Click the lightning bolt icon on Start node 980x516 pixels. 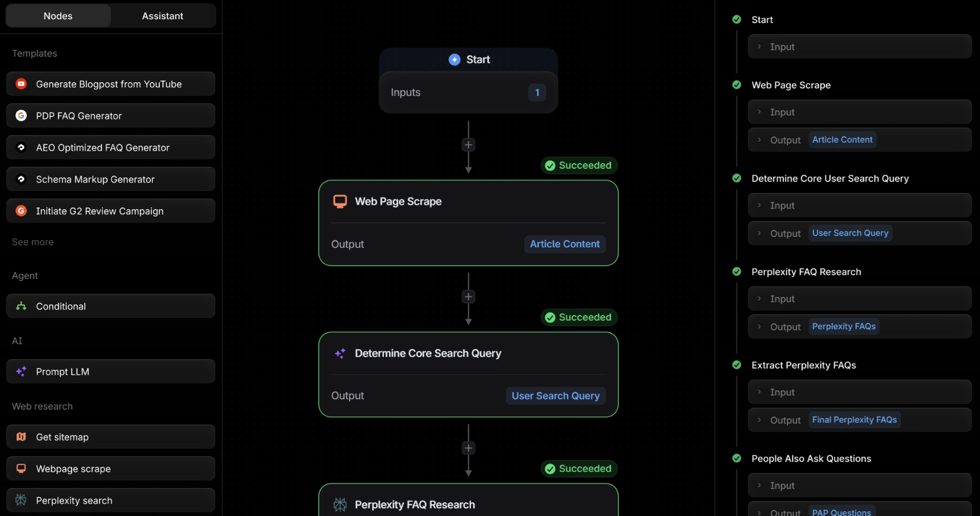pos(454,60)
